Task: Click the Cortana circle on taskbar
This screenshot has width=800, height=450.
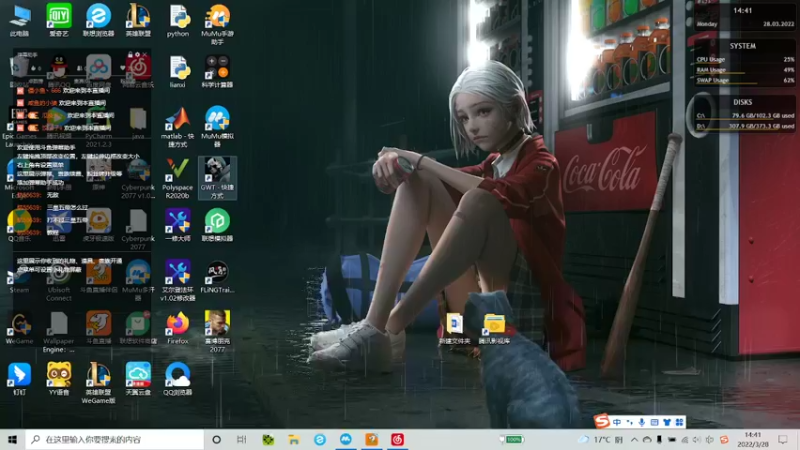Action: pos(216,439)
